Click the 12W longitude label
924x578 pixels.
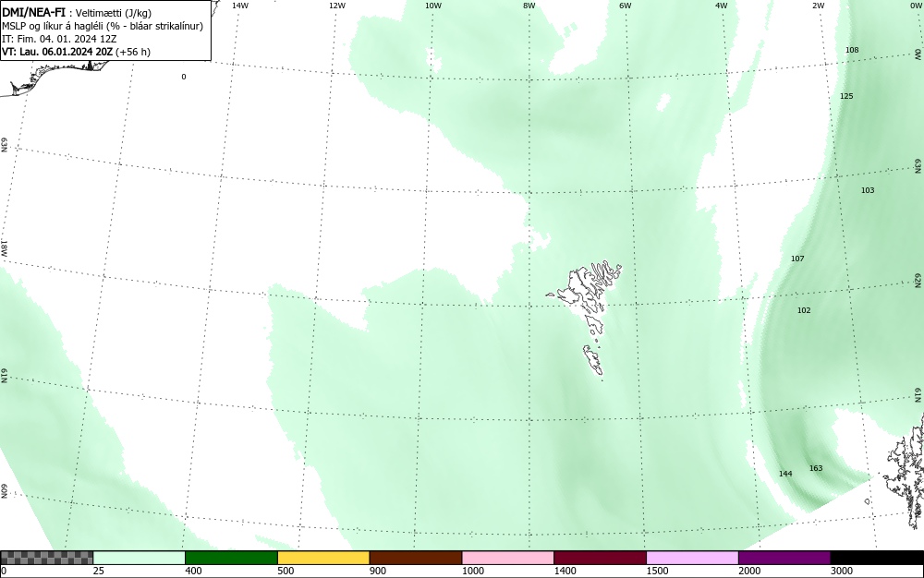point(336,6)
